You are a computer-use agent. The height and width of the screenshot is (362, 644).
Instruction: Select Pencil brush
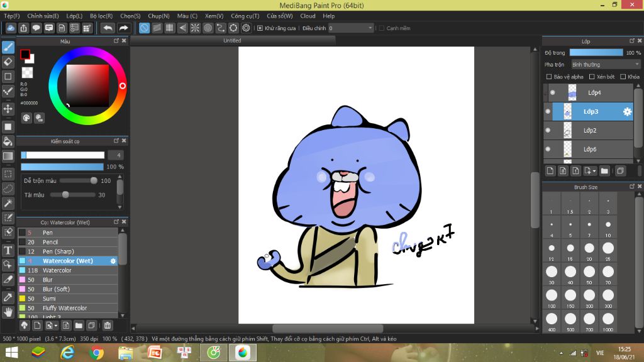click(x=68, y=242)
